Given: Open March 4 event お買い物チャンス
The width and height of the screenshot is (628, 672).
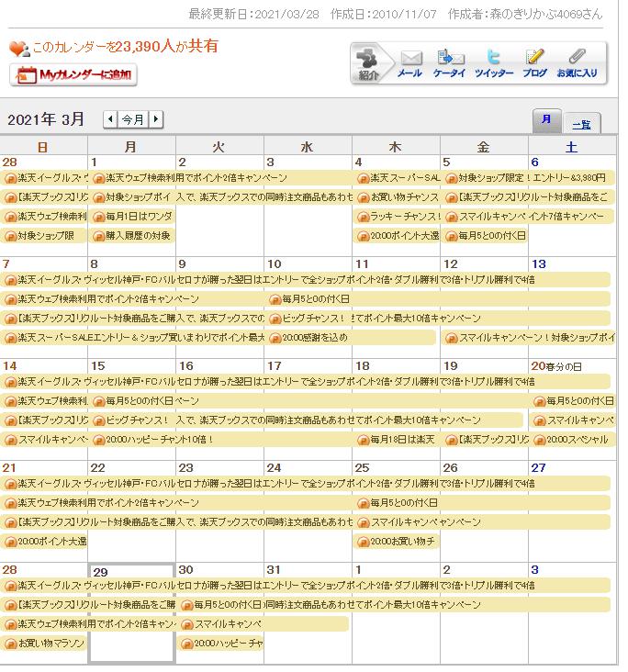Looking at the screenshot, I should (397, 197).
